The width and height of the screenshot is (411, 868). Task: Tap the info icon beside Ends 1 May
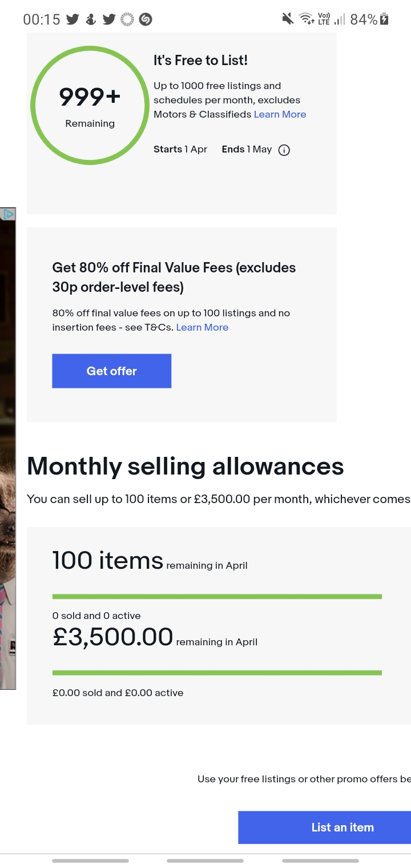pyautogui.click(x=284, y=150)
